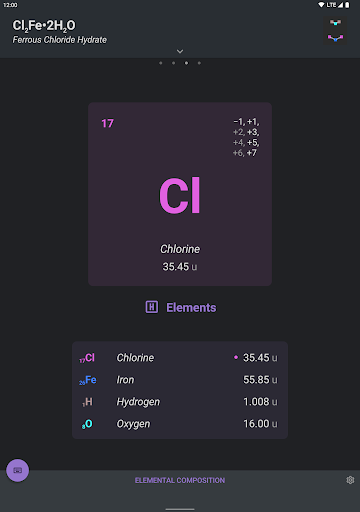Go to second page indicator dot

point(173,63)
